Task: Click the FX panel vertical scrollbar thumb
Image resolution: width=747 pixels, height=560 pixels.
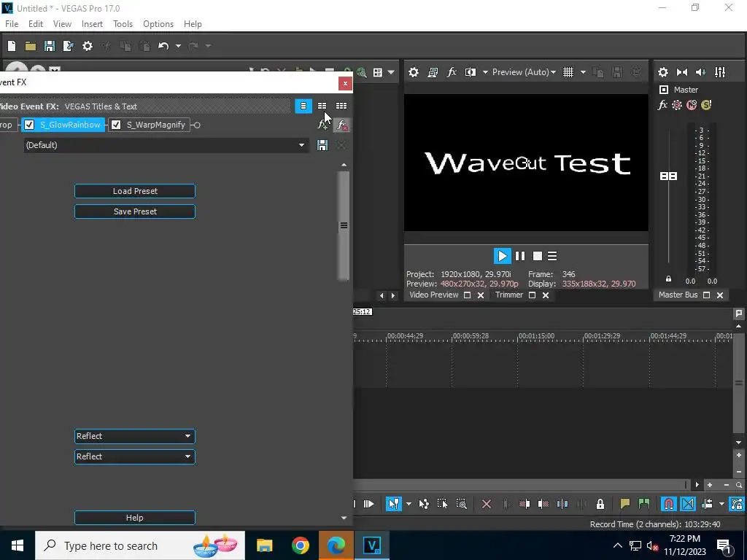Action: coord(344,226)
